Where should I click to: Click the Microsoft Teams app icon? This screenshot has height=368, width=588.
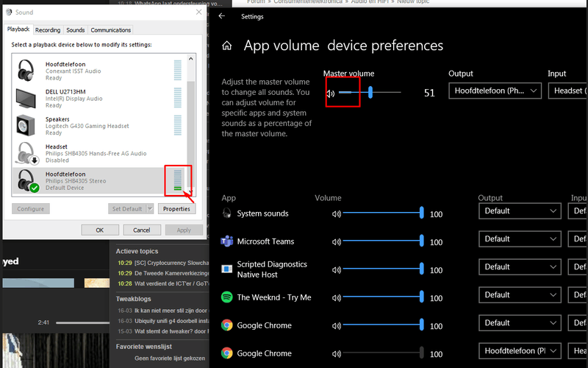(x=227, y=241)
